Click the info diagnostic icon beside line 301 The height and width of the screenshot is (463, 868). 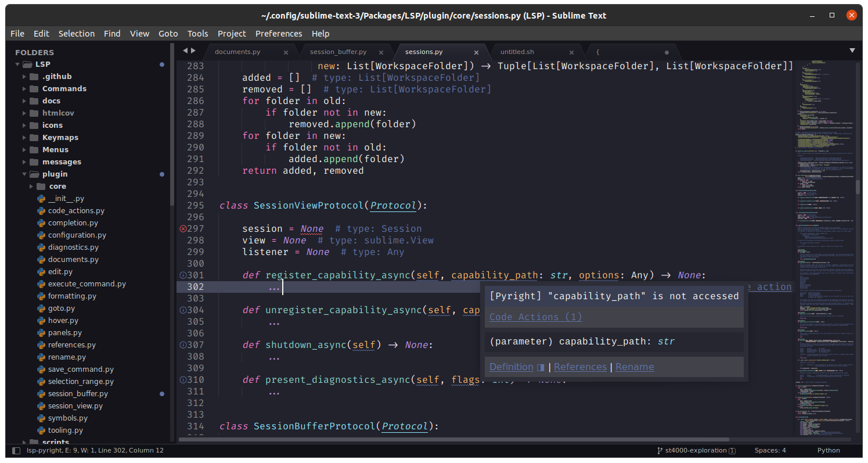tap(182, 275)
